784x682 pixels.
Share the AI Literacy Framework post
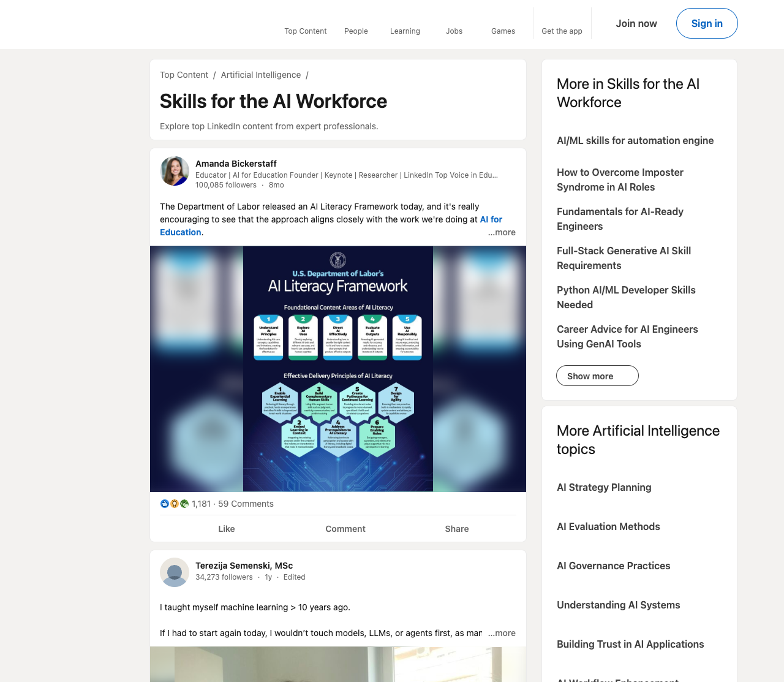click(457, 529)
